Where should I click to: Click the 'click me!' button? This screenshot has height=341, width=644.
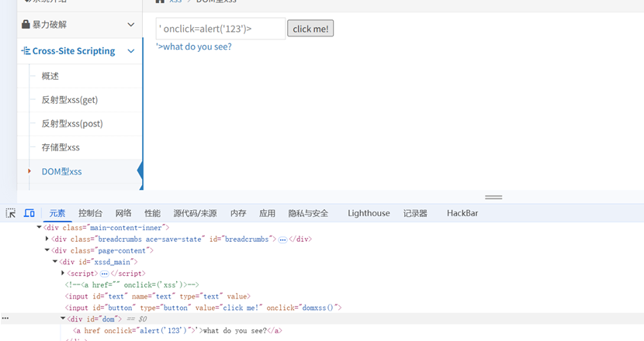point(310,29)
